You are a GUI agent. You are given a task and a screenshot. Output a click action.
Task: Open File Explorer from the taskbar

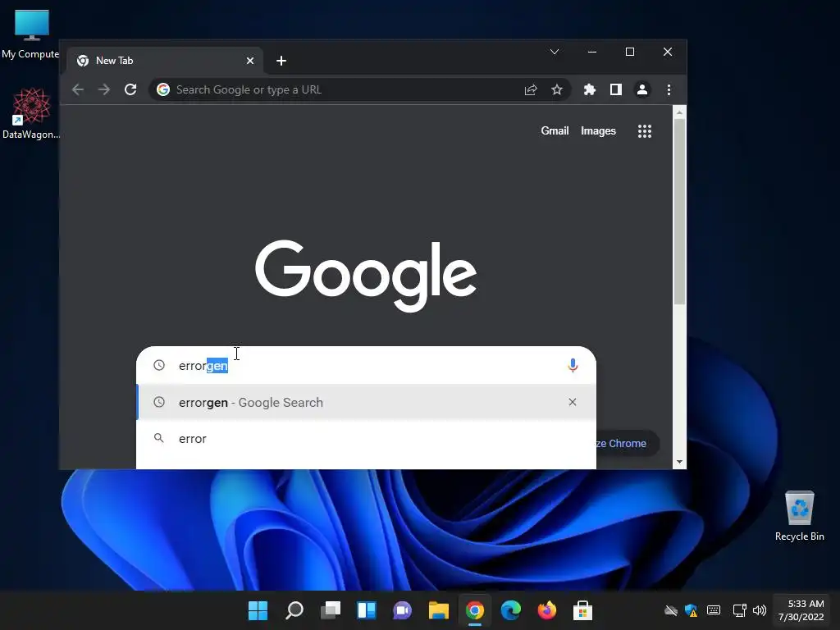click(439, 610)
